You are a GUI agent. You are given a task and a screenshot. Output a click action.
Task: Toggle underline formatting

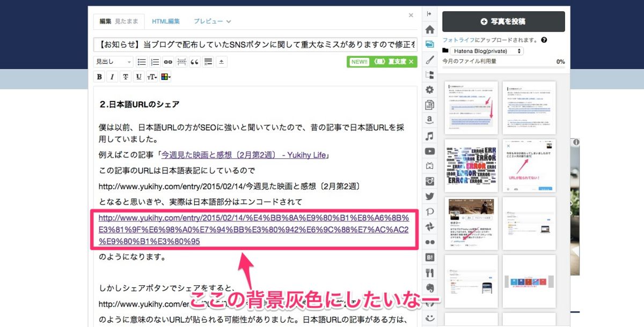point(138,77)
